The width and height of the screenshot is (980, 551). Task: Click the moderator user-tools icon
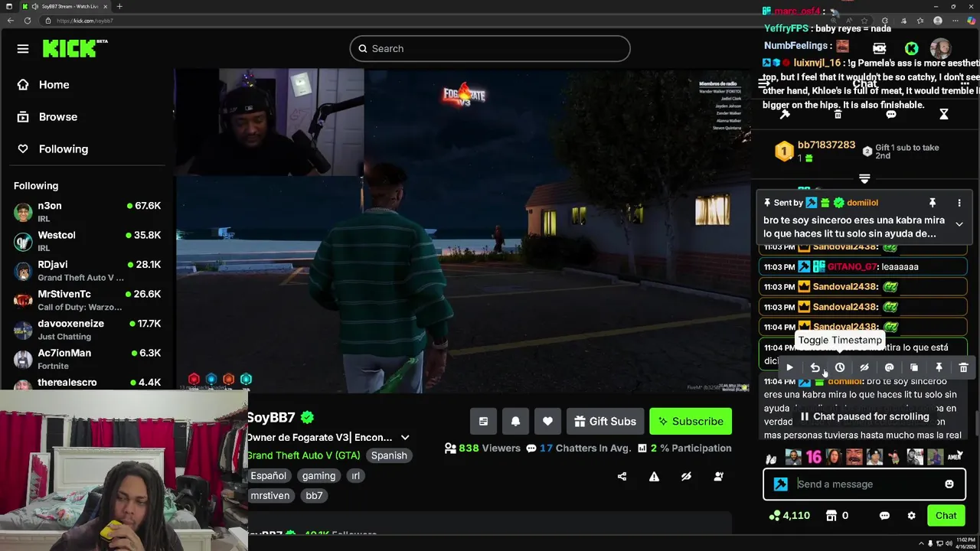(718, 477)
